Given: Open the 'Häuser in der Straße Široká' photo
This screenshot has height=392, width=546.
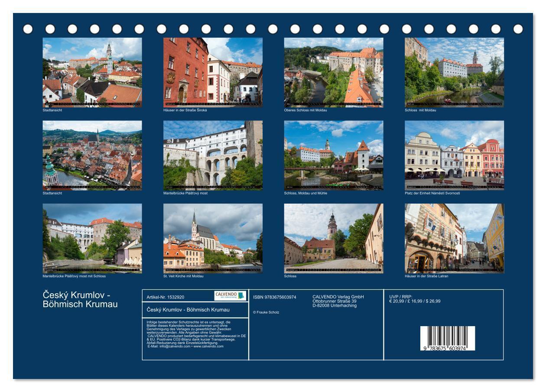Looking at the screenshot, I should click(213, 72).
